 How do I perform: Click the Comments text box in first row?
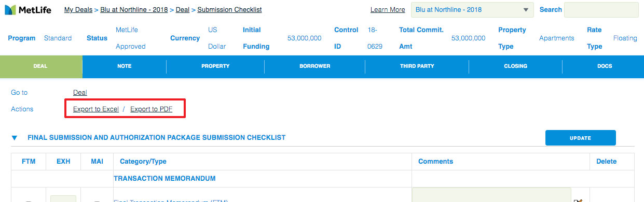coord(491,195)
